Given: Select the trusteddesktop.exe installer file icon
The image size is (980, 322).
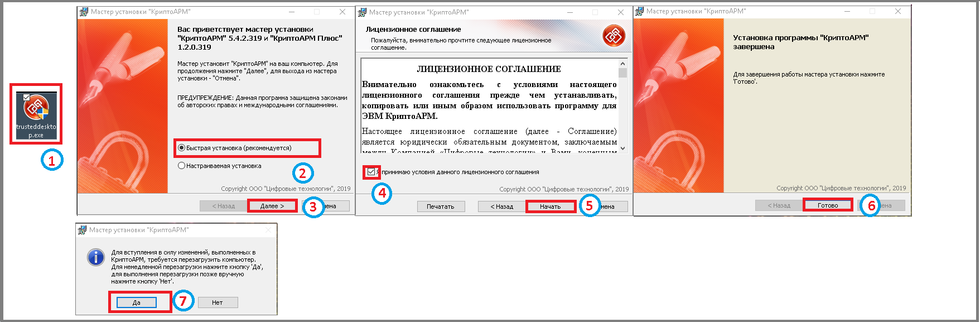Looking at the screenshot, I should tap(36, 114).
